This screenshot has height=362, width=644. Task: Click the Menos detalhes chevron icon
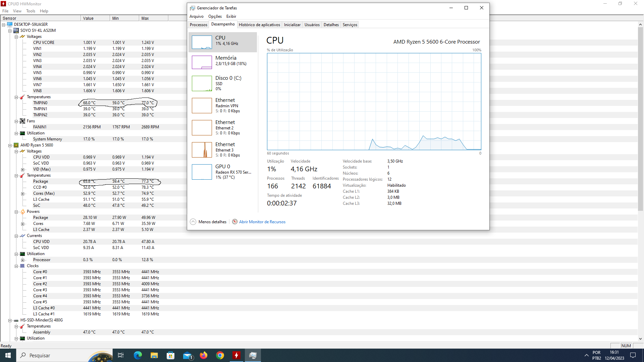click(193, 222)
